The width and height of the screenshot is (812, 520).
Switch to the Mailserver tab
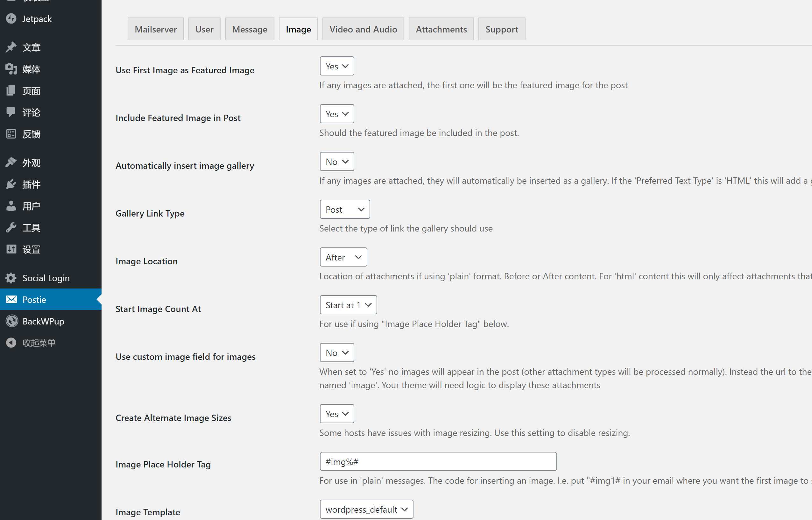tap(156, 29)
